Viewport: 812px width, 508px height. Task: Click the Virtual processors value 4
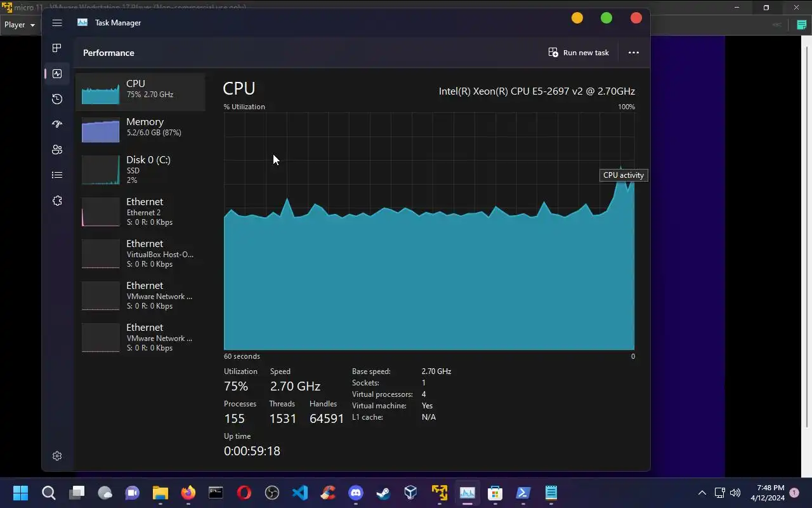click(424, 394)
